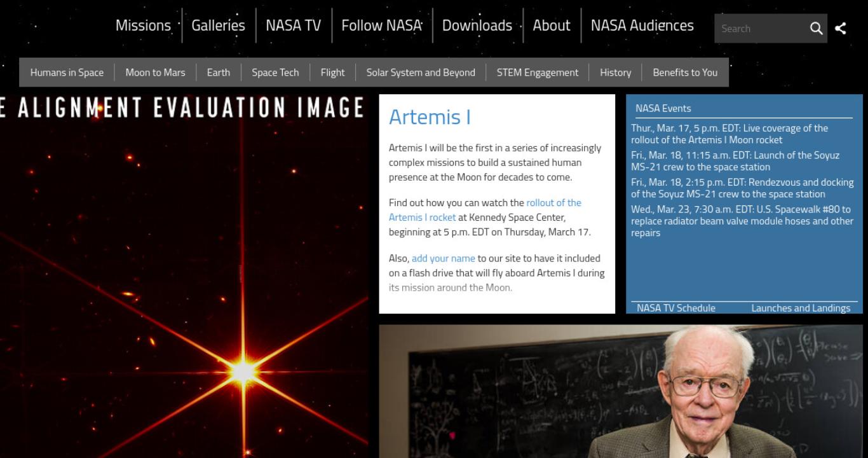Open the Launches and Landings link
The height and width of the screenshot is (458, 868).
tap(801, 308)
